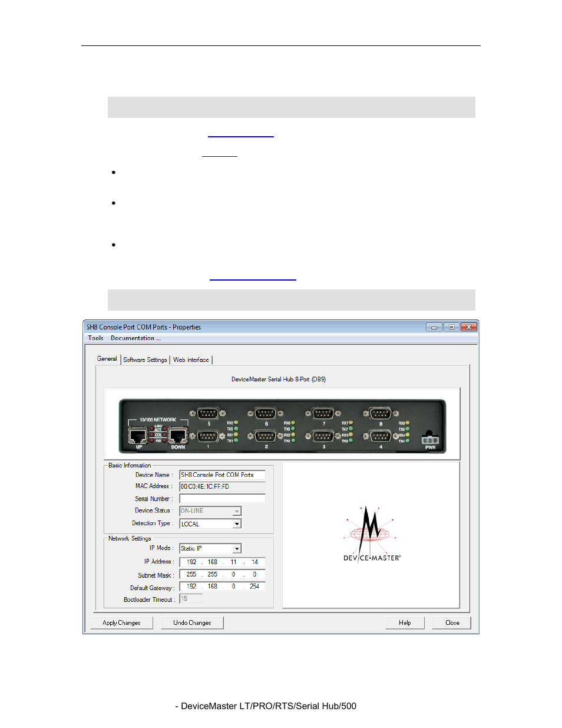Screen dimensions: 562x728
Task: Click serial port 5 on device image
Action: (x=208, y=414)
